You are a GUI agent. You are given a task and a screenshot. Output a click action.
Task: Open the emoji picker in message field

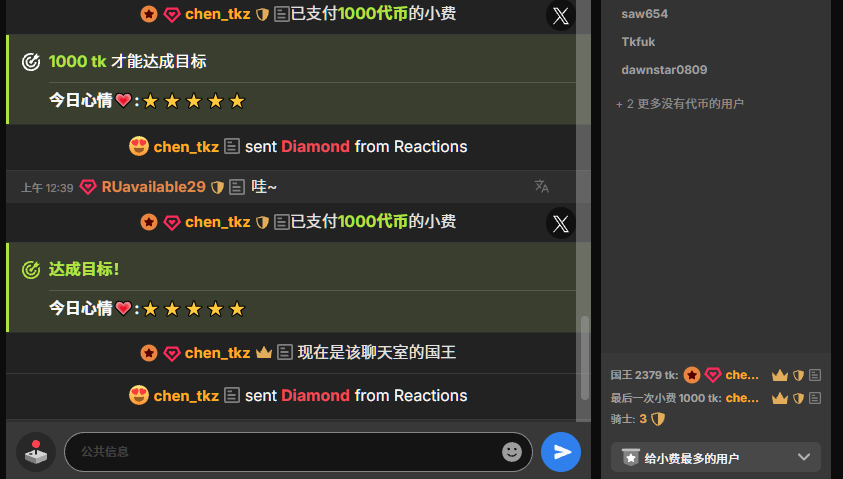[x=512, y=452]
